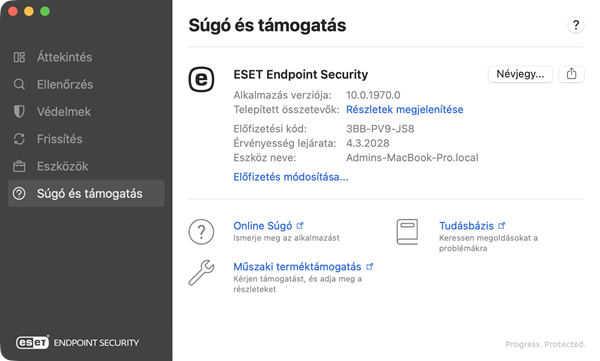The image size is (600, 361).
Task: Click the Eszköz neve label
Action: click(265, 158)
